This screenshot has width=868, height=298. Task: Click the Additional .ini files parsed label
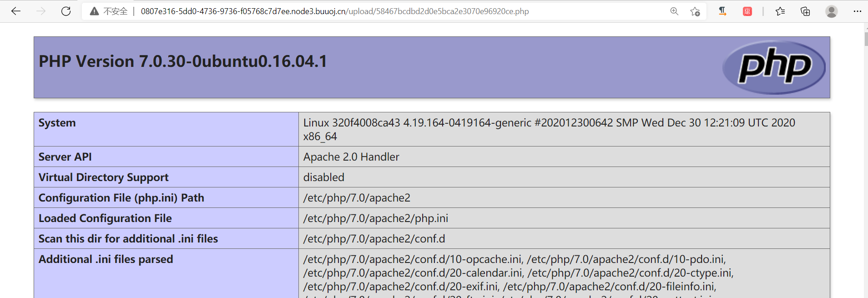(106, 259)
